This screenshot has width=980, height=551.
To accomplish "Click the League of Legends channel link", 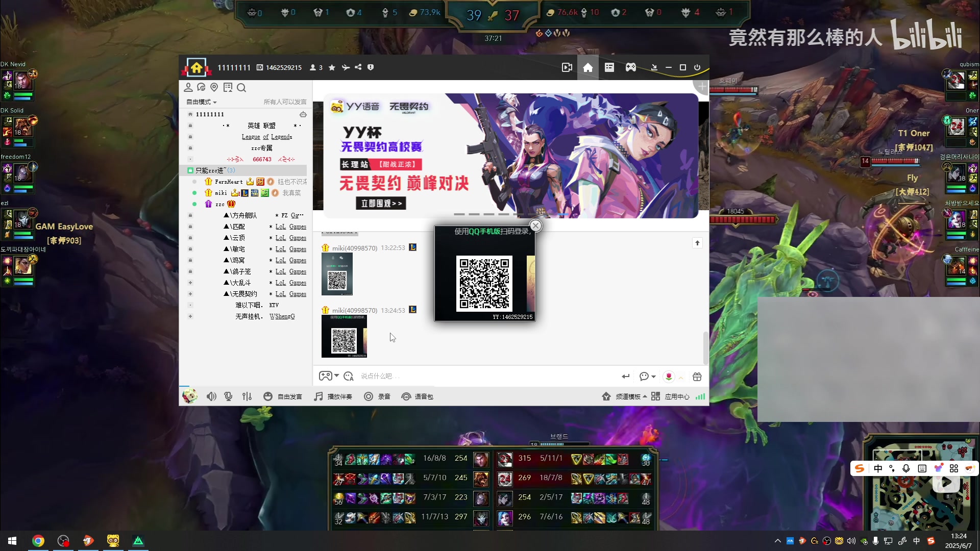I will pyautogui.click(x=267, y=137).
